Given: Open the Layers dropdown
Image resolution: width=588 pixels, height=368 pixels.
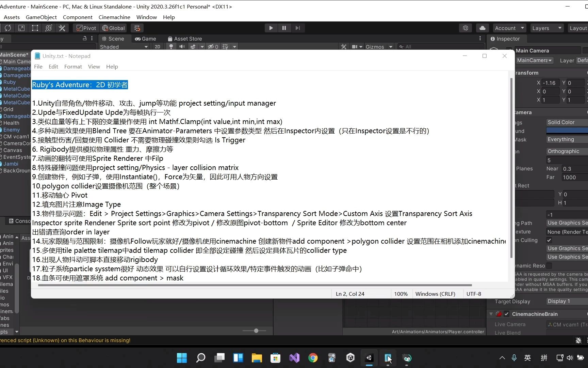Looking at the screenshot, I should click(x=547, y=28).
